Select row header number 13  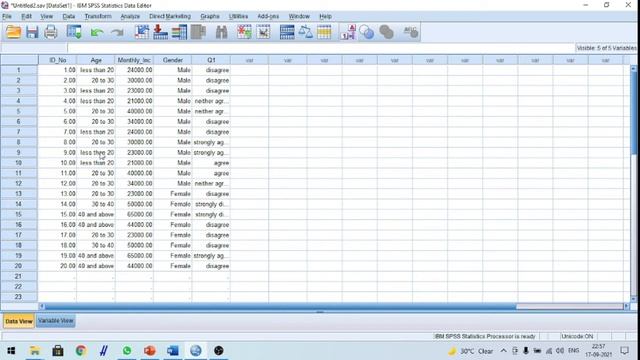point(19,194)
